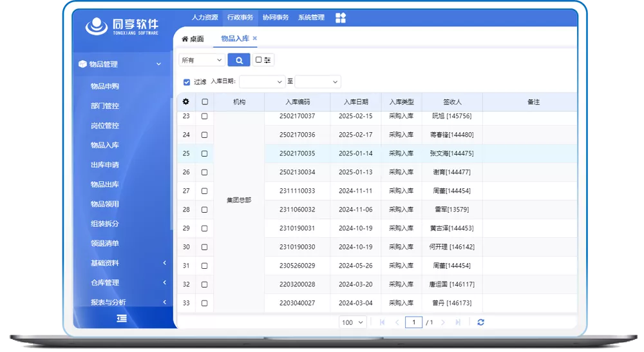This screenshot has height=352, width=644.
Task: Refresh the table data
Action: 480,322
